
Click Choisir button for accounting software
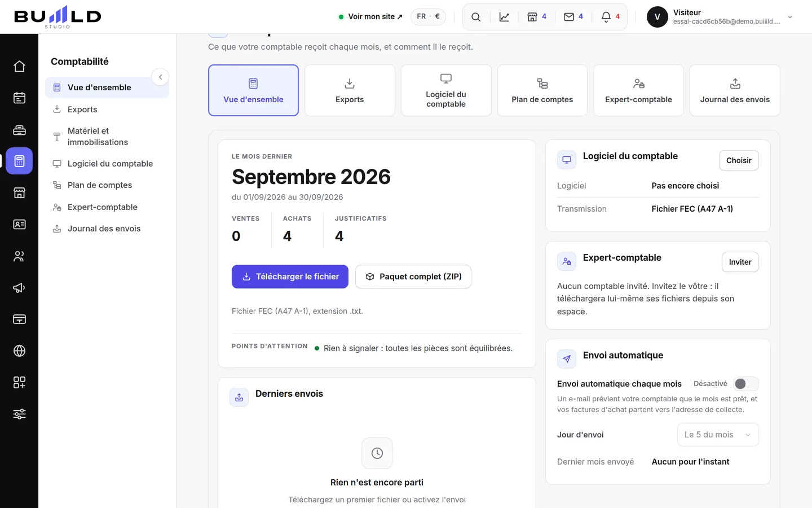[x=739, y=160]
